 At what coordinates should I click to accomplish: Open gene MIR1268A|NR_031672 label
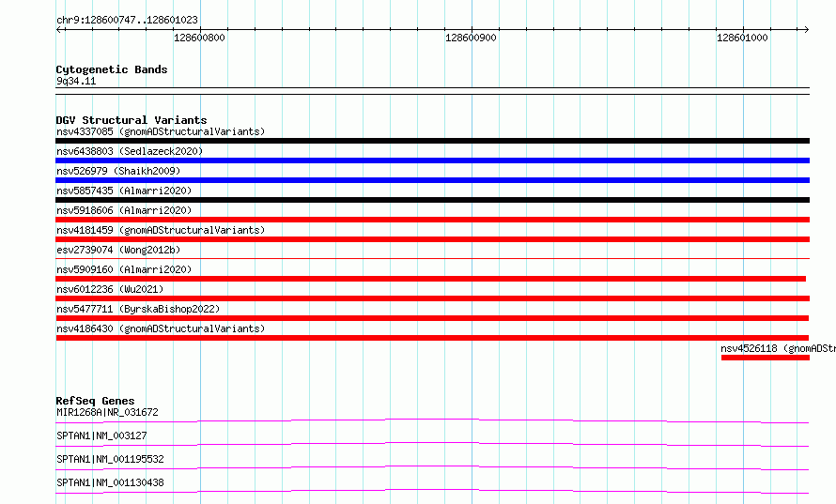pos(107,412)
